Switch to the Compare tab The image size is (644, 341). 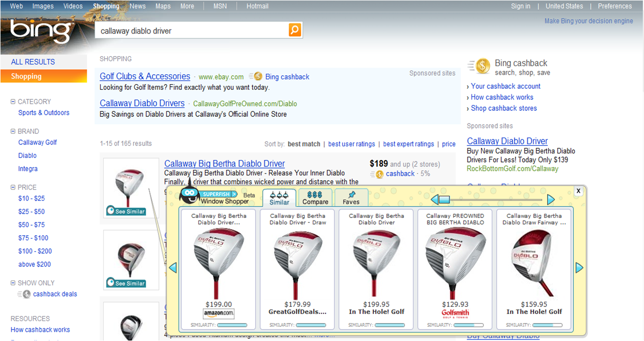(x=315, y=198)
